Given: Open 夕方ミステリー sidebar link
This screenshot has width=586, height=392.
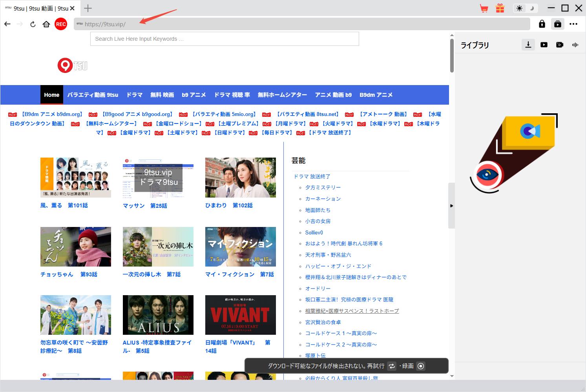Looking at the screenshot, I should pyautogui.click(x=323, y=187).
